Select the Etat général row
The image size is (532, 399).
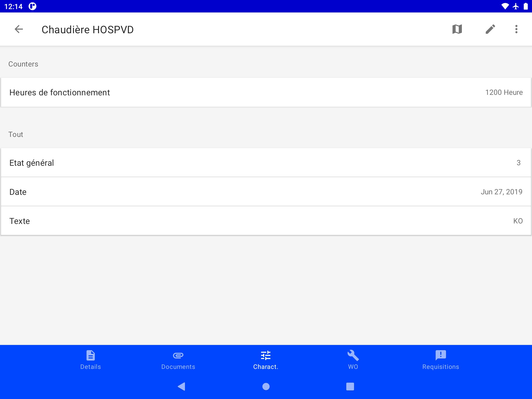coord(265,163)
